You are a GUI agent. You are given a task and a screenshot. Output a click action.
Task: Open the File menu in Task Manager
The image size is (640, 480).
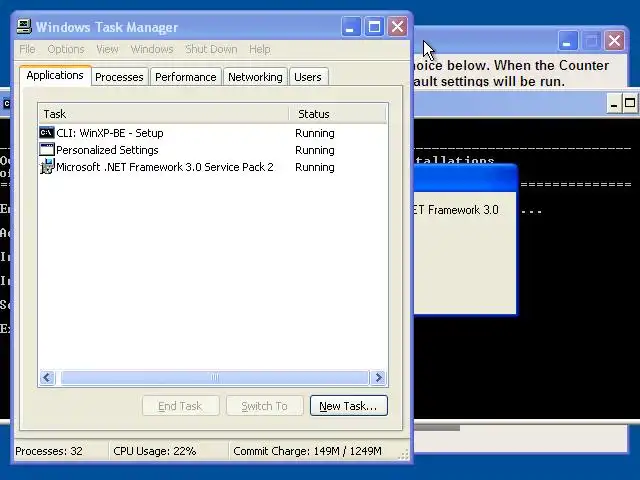point(27,49)
